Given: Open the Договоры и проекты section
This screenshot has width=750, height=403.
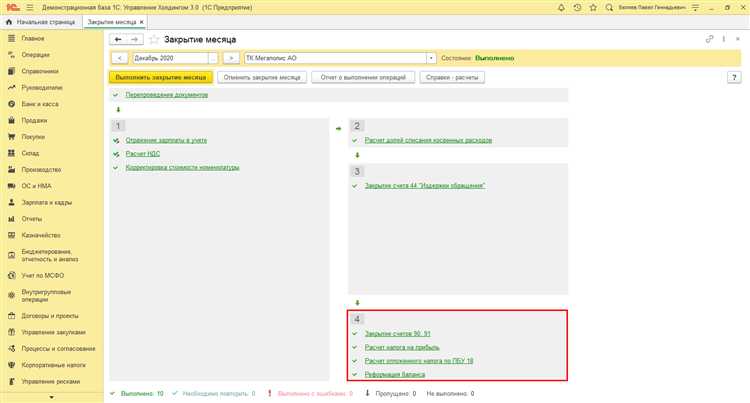Looking at the screenshot, I should [x=50, y=316].
